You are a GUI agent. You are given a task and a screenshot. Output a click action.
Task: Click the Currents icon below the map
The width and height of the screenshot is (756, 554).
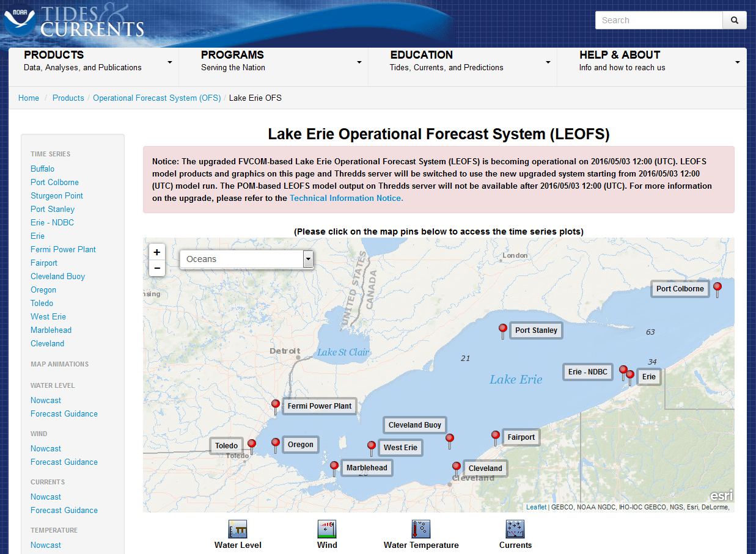pyautogui.click(x=515, y=529)
